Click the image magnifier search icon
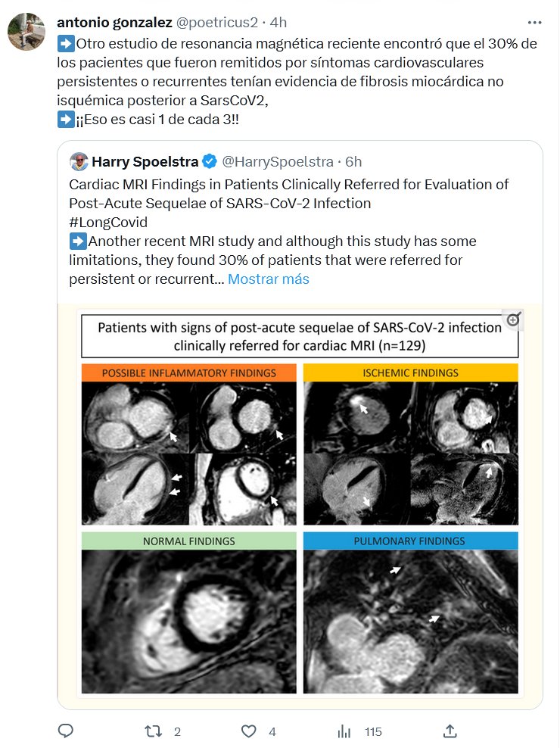The height and width of the screenshot is (748, 560). click(513, 320)
